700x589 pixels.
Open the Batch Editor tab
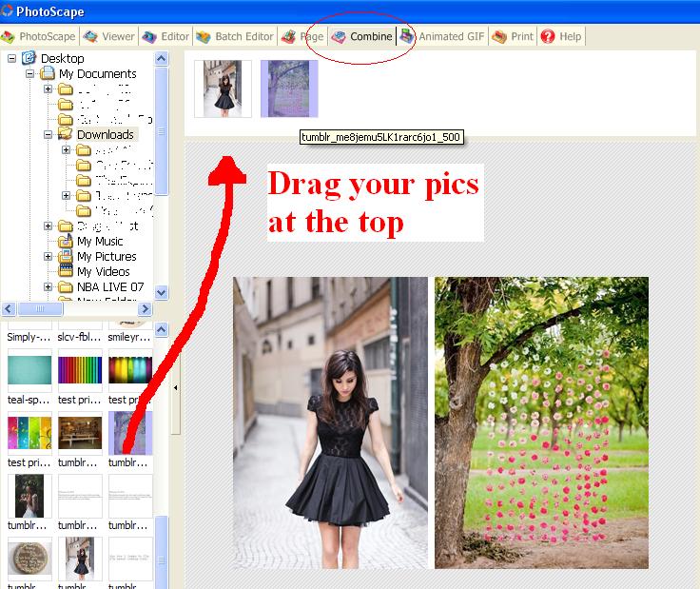235,36
